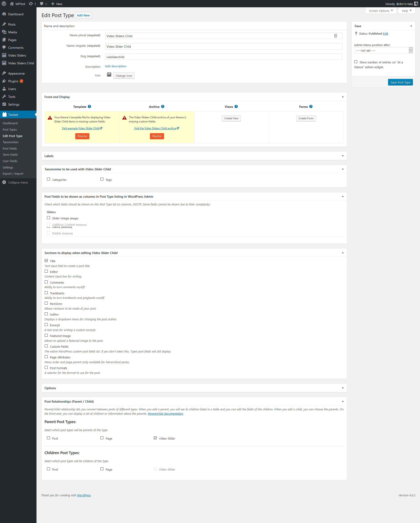Viewport: 420px width, 523px height.
Task: Open Posts via pin icon
Action: tap(4, 24)
